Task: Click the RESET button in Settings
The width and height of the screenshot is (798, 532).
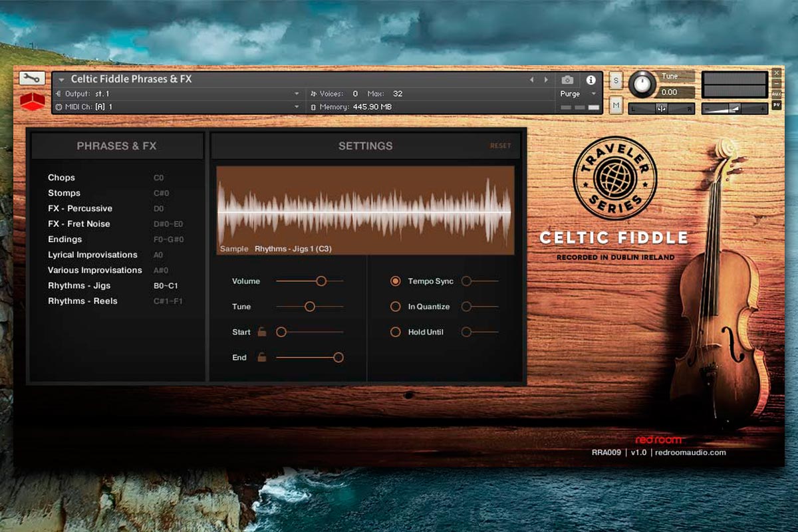Action: 501,146
